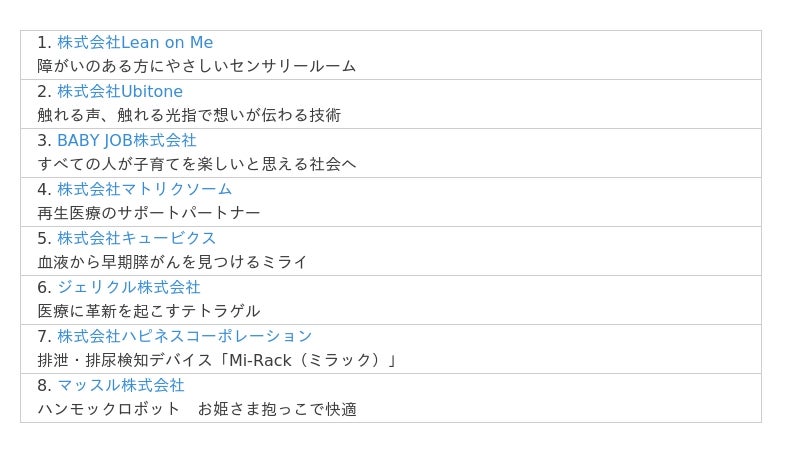
Task: Open the 株式会社キュービクス link
Action: 136,238
